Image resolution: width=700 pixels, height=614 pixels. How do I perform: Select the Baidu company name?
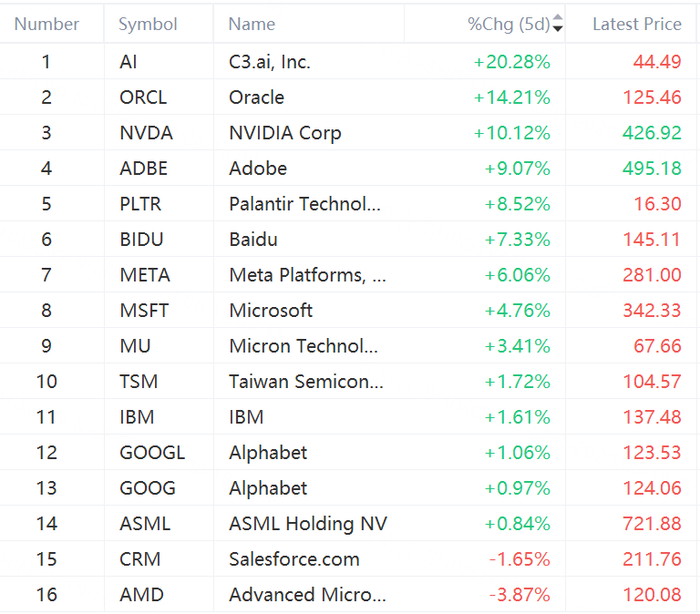(253, 240)
